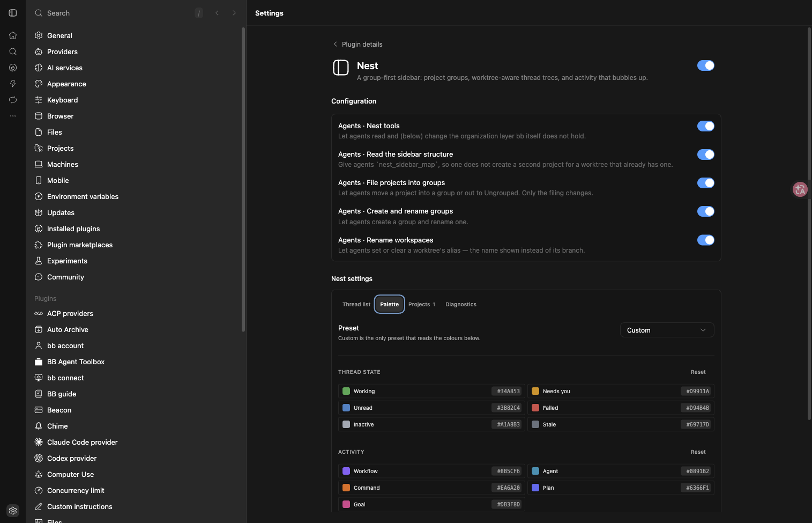Click the Codex provider icon
Image resolution: width=812 pixels, height=523 pixels.
(39, 458)
